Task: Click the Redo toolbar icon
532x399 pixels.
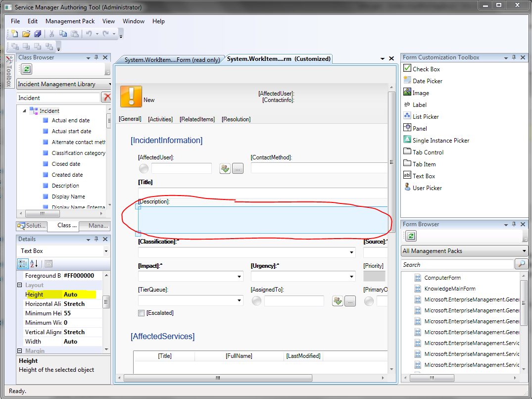Action: (x=106, y=34)
